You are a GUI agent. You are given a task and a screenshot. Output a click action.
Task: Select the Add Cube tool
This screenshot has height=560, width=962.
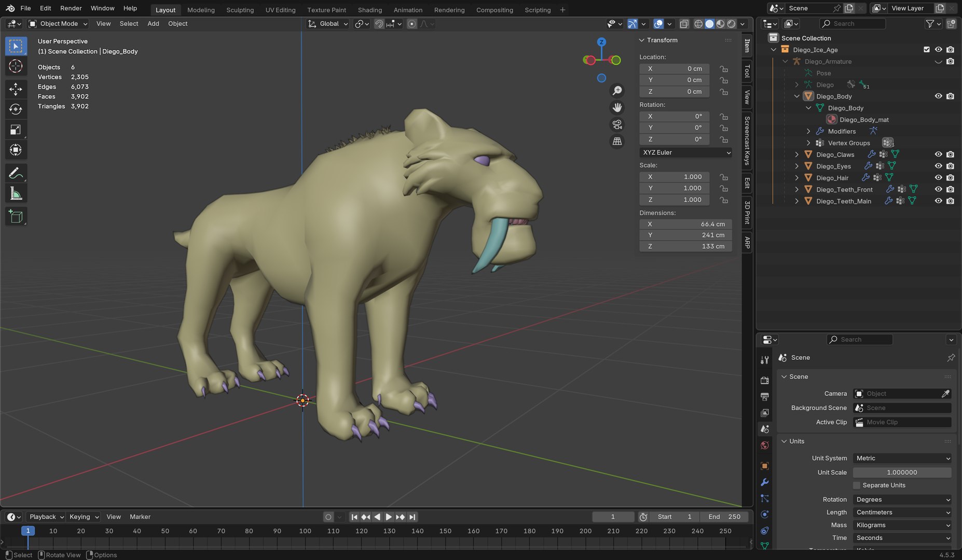pos(16,216)
